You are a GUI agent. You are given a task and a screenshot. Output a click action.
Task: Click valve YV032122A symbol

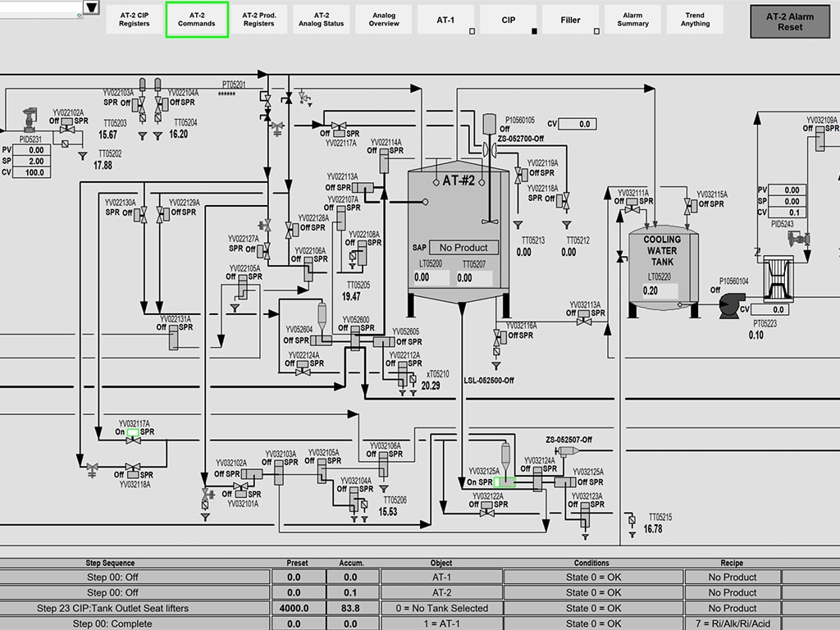[487, 509]
